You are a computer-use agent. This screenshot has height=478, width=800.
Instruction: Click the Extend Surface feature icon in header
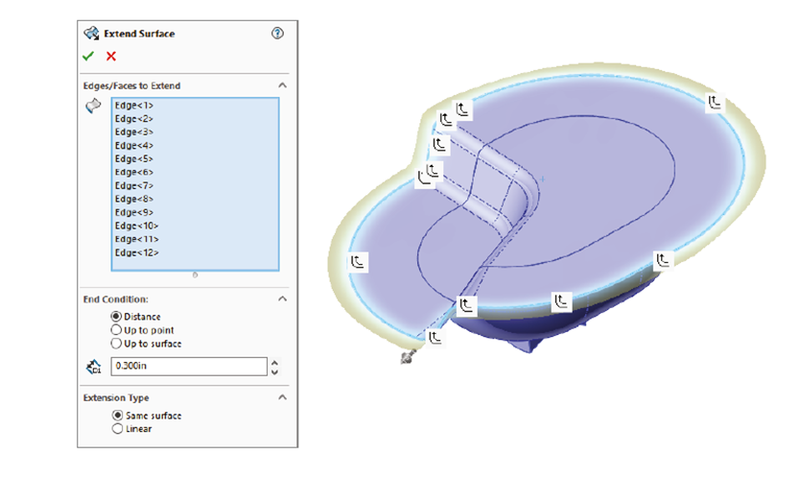click(x=91, y=34)
